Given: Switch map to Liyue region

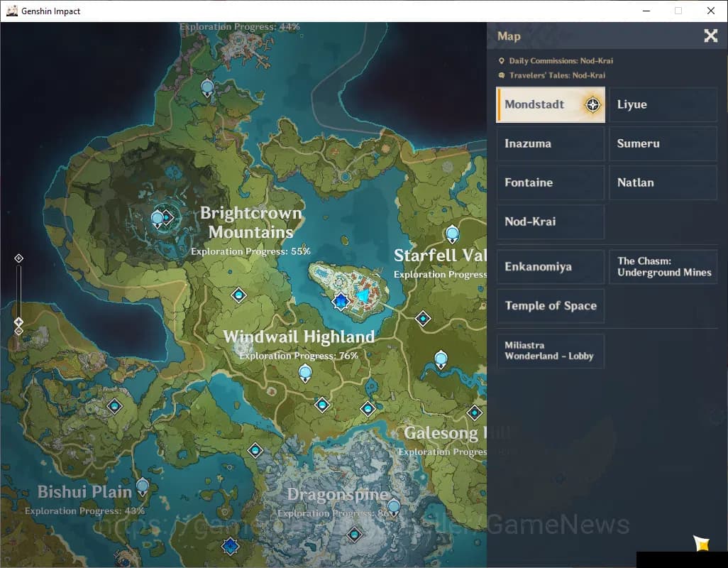Looking at the screenshot, I should (x=663, y=104).
